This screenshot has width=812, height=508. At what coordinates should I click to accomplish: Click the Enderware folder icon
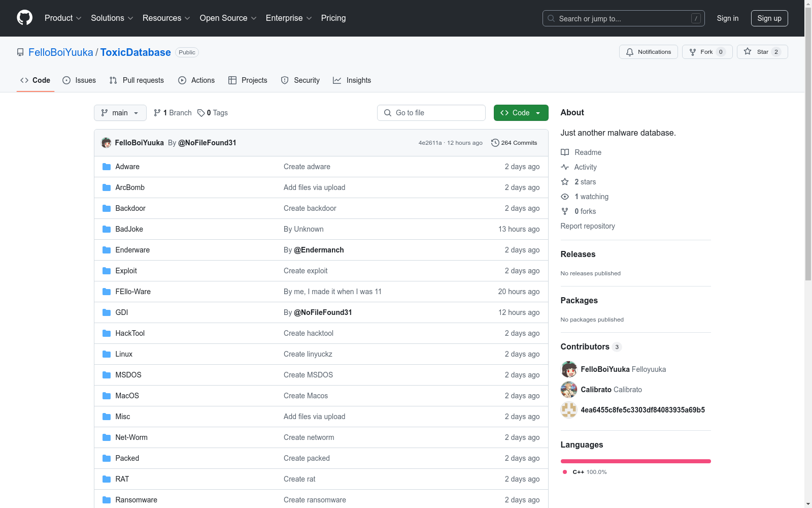pos(107,250)
